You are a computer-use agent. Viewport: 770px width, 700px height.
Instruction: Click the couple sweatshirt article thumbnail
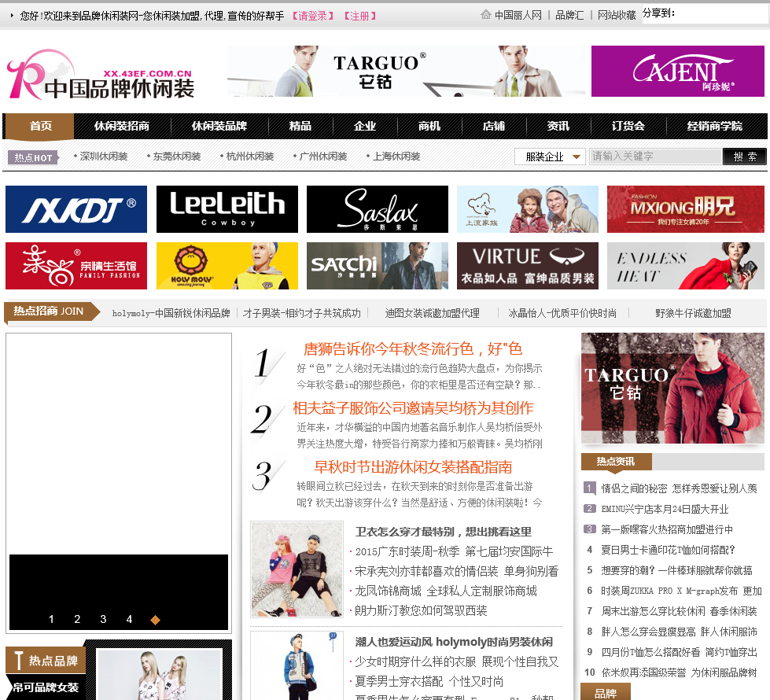coord(297,569)
